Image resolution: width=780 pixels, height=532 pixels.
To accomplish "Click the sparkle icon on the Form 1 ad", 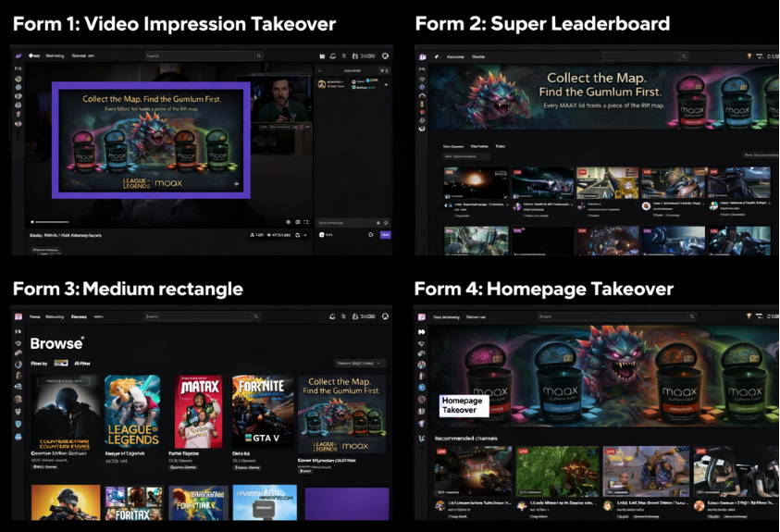I will (236, 183).
